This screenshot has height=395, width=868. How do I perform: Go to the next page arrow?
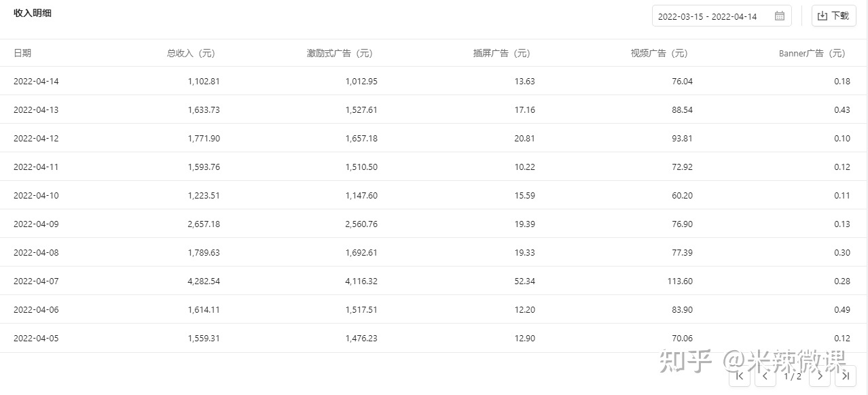pyautogui.click(x=820, y=375)
